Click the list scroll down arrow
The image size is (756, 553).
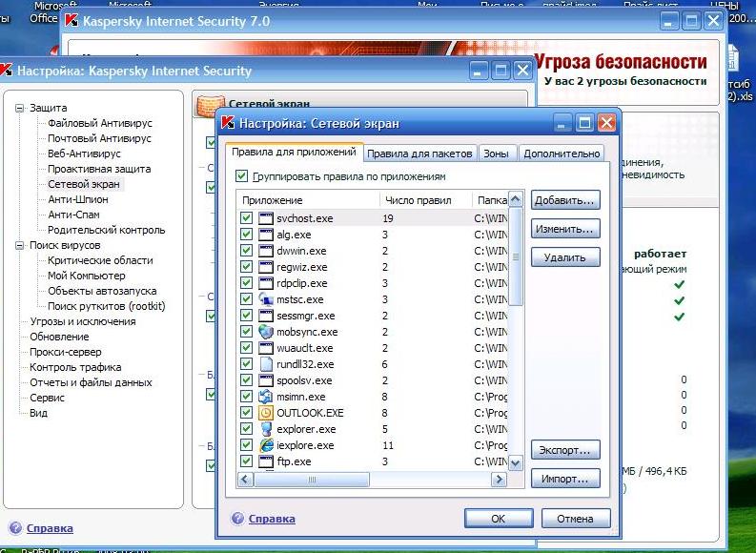point(516,463)
